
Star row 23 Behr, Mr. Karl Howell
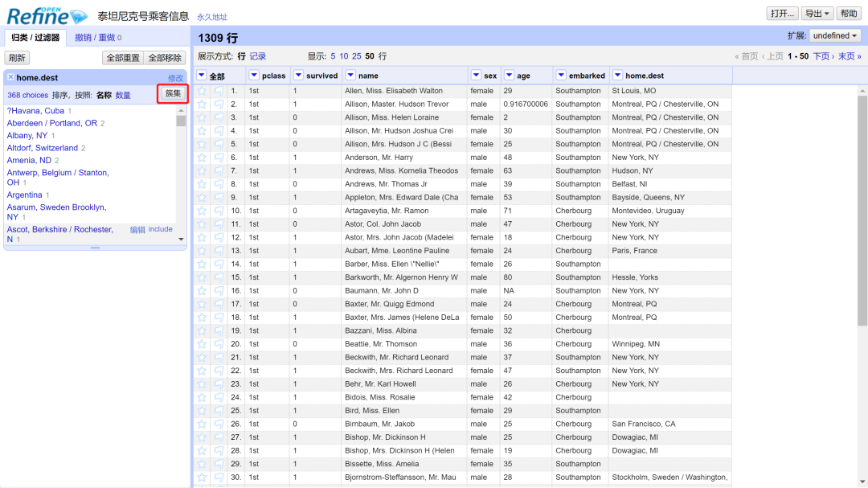tap(202, 383)
